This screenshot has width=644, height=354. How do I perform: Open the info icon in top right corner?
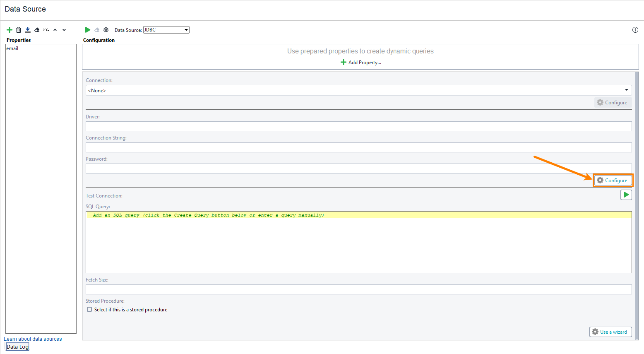(x=635, y=29)
